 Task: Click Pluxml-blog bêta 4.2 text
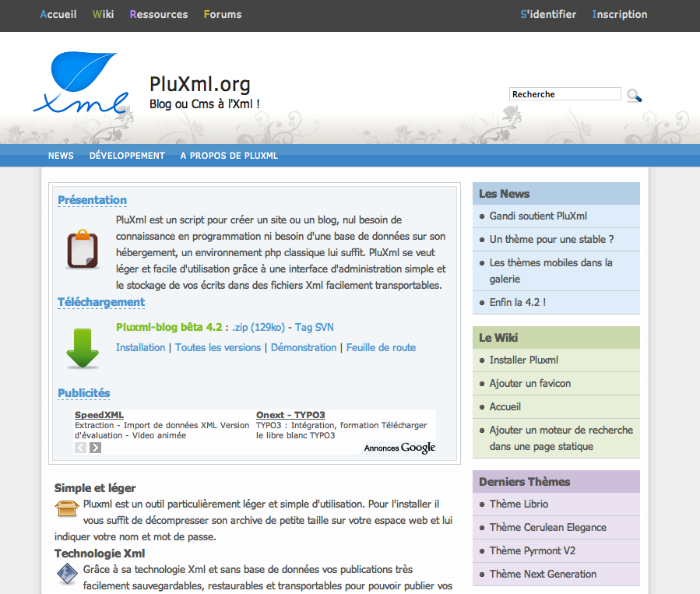pos(169,327)
